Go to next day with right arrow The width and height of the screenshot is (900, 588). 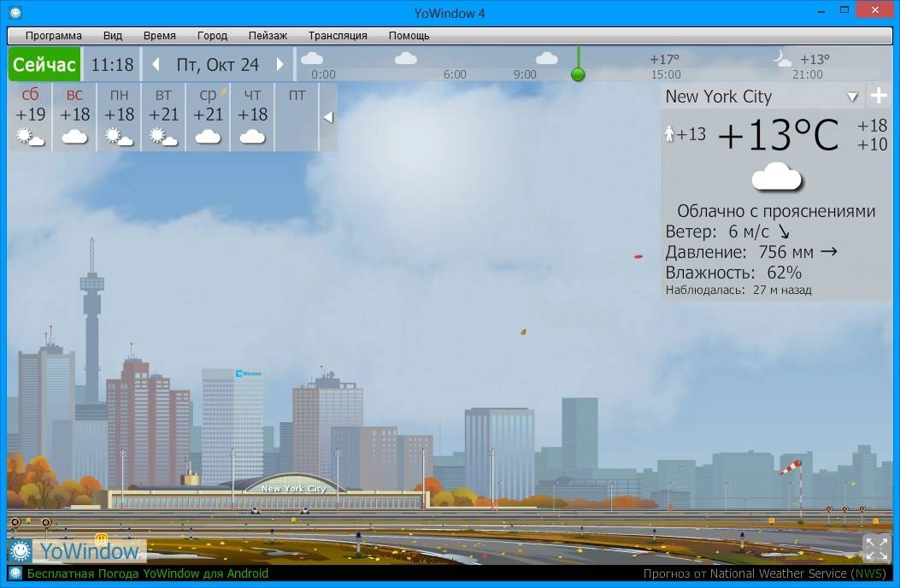click(x=280, y=64)
